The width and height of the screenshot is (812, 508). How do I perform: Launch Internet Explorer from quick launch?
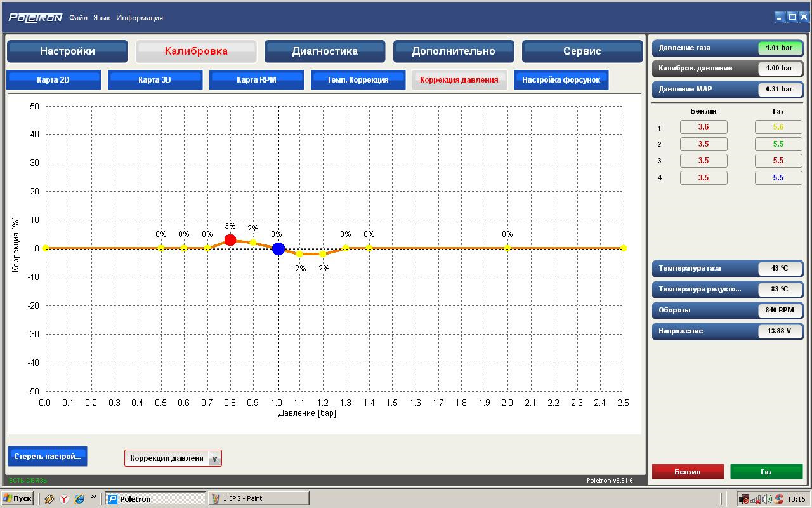79,499
